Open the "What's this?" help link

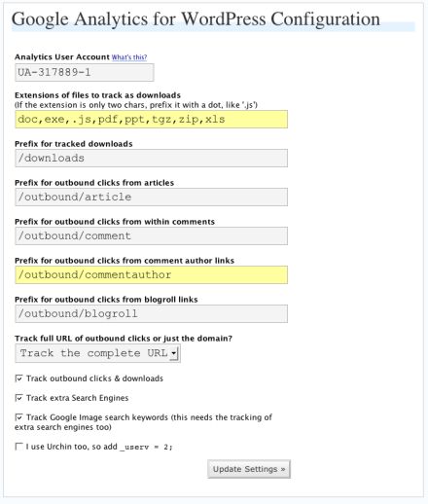(129, 57)
